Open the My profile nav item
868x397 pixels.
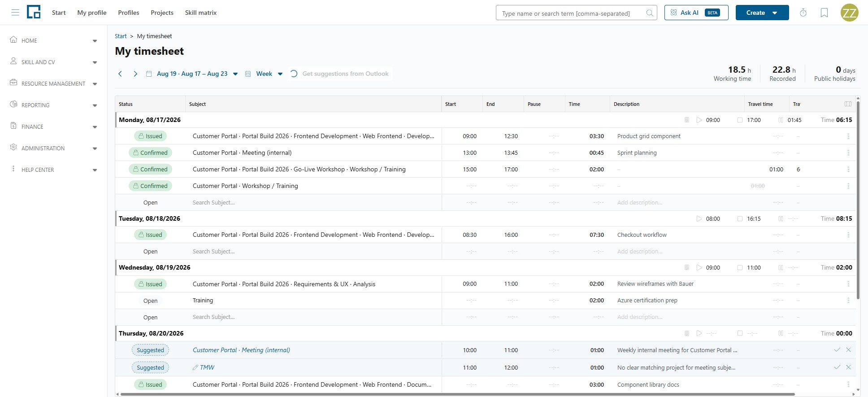92,13
